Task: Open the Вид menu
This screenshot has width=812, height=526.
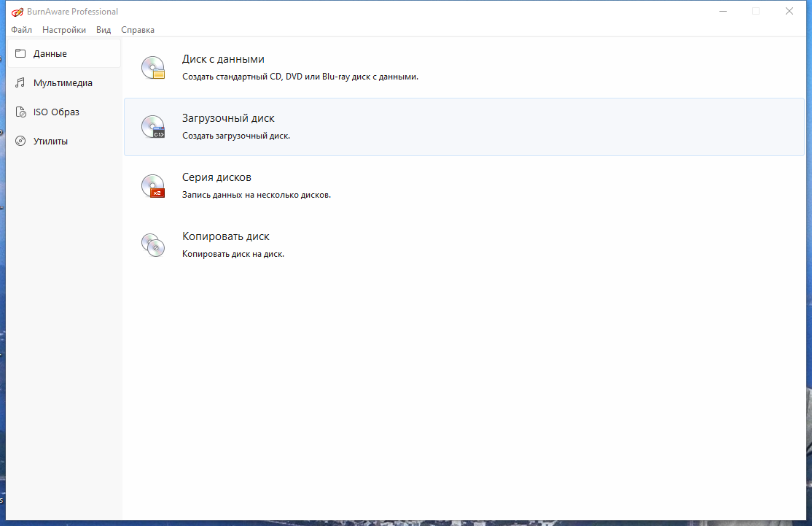Action: [103, 30]
